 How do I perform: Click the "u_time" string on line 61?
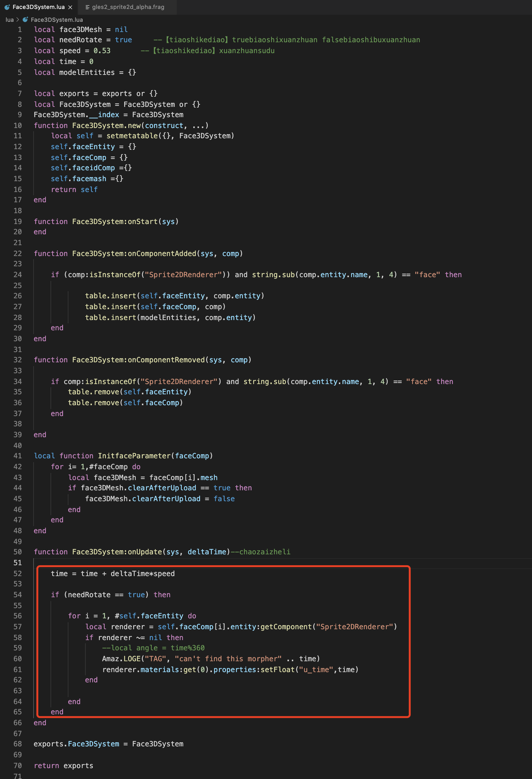tap(316, 670)
